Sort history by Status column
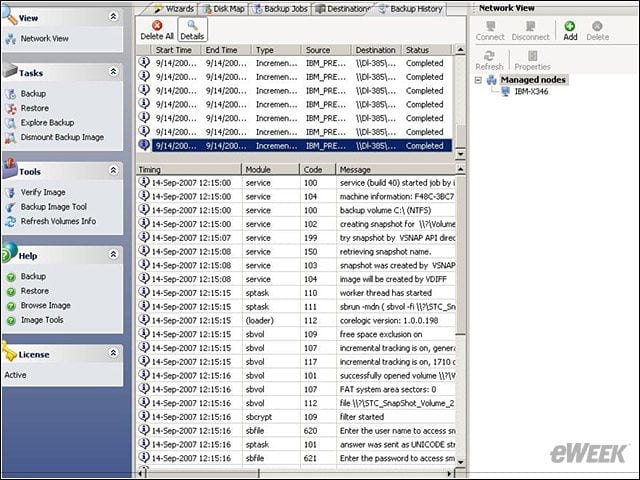This screenshot has width=640, height=480. tap(427, 50)
